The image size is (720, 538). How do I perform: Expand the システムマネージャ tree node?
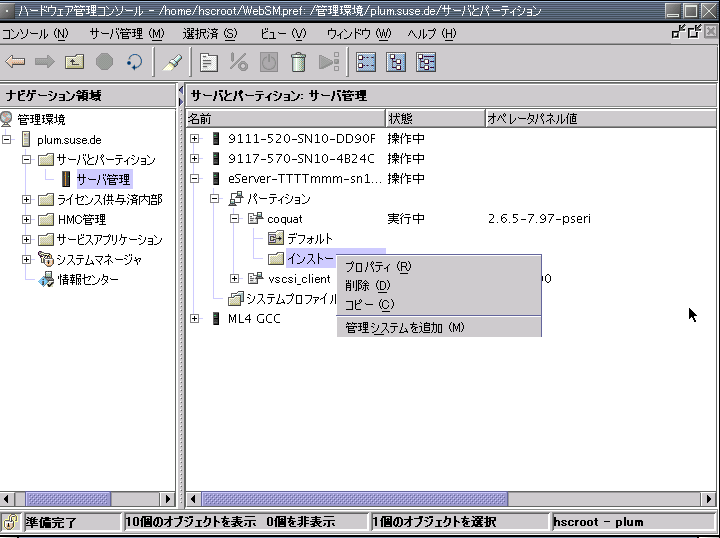pyautogui.click(x=27, y=259)
